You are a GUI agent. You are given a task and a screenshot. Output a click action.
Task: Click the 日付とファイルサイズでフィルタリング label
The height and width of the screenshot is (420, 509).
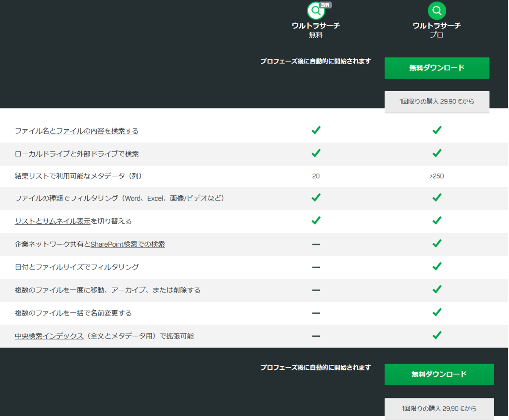pyautogui.click(x=77, y=267)
